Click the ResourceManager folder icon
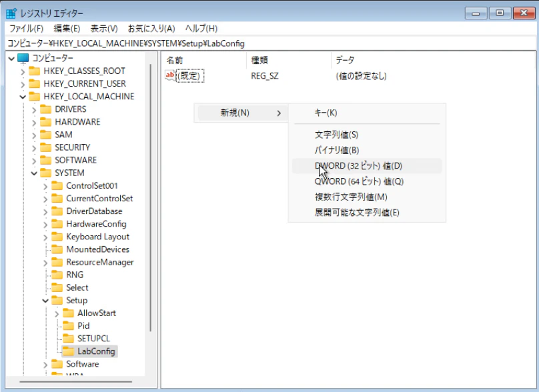Image resolution: width=539 pixels, height=392 pixels. click(57, 262)
